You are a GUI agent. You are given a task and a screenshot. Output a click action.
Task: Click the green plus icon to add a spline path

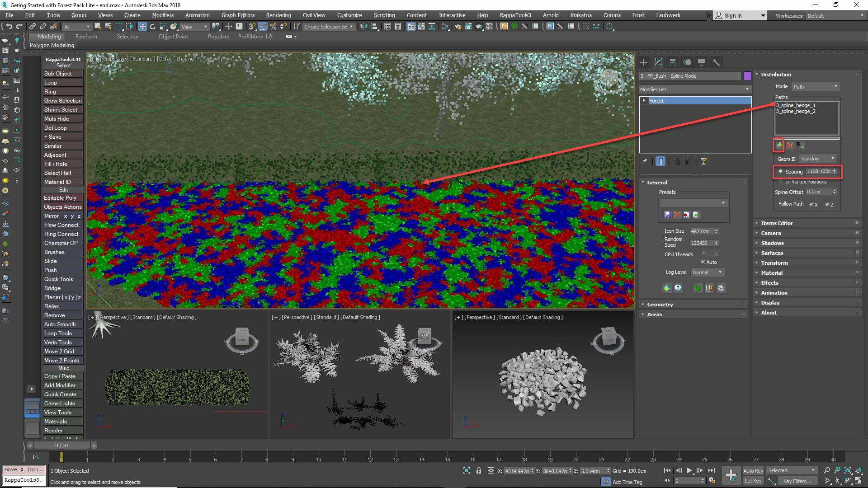779,145
